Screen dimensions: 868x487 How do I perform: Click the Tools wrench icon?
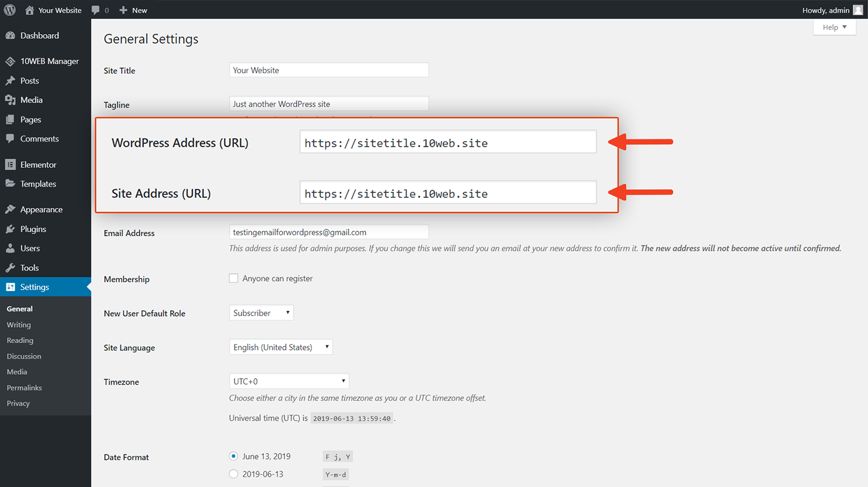[x=10, y=267]
